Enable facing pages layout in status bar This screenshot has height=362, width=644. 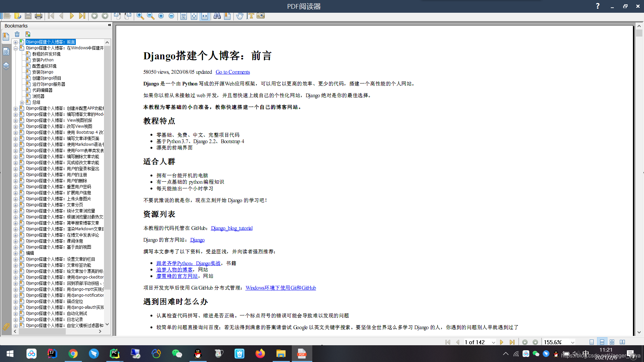pyautogui.click(x=623, y=342)
